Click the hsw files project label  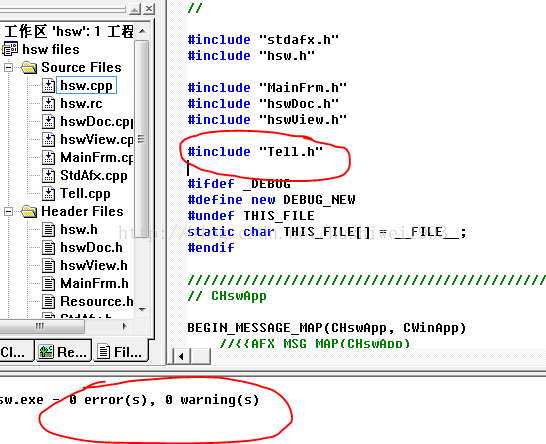point(51,49)
